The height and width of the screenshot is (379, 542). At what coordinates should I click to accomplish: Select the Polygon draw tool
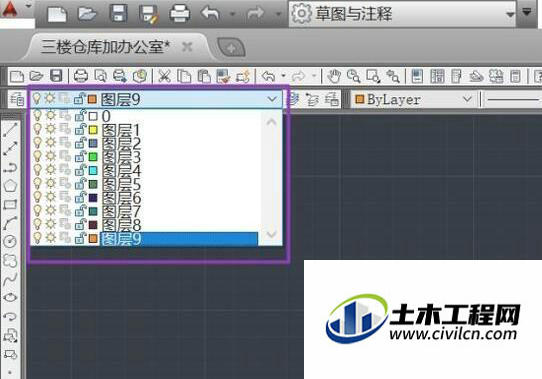pos(10,186)
